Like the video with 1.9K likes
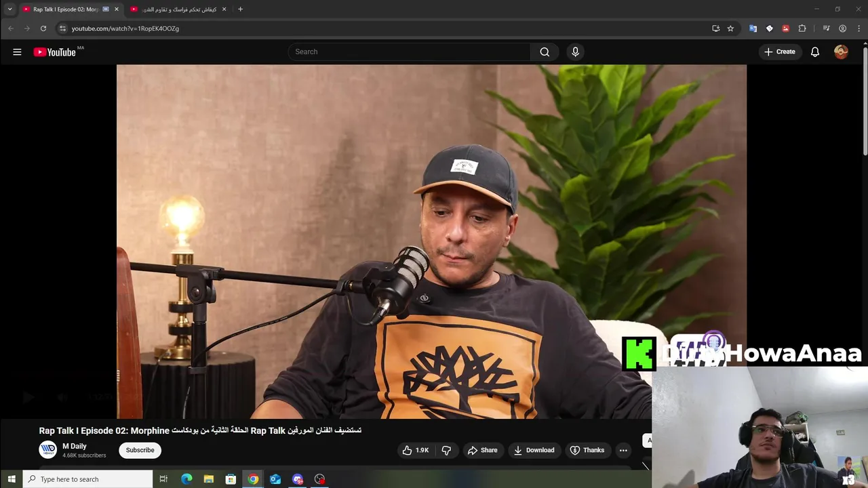Viewport: 868px width, 488px height. 415,450
